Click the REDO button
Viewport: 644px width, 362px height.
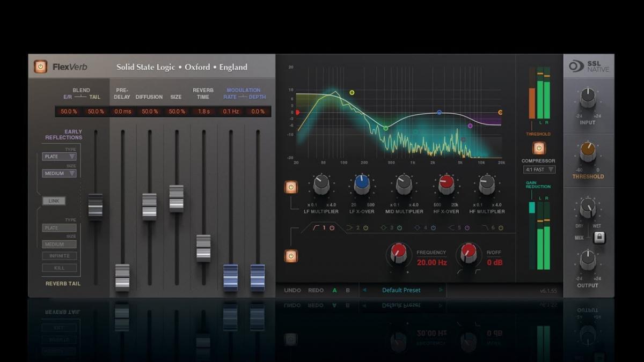tap(316, 290)
